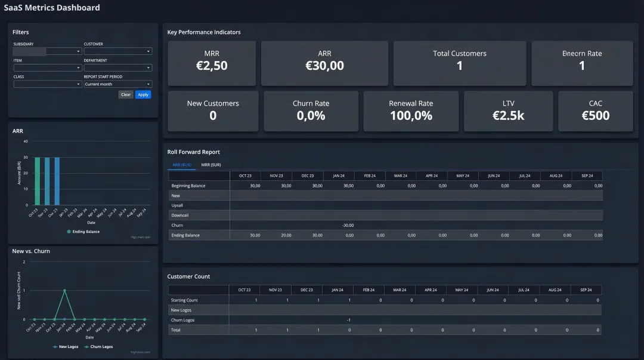The image size is (644, 360).
Task: Open the Customer filter dropdown
Action: (118, 51)
